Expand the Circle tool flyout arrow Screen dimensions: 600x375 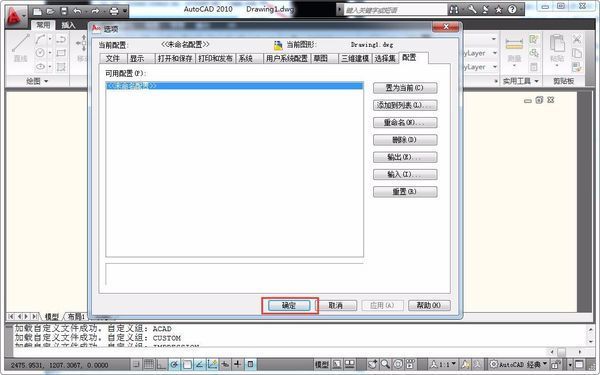click(x=50, y=53)
